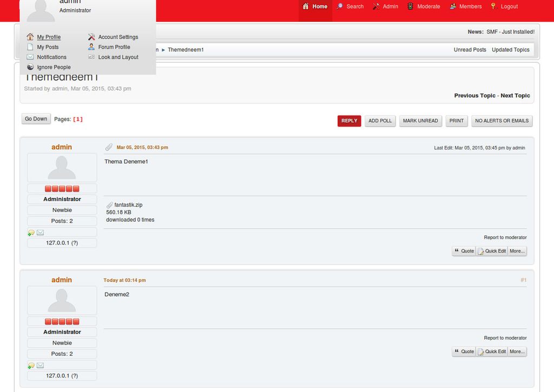Click admin username on Deneme2 post

[x=62, y=280]
